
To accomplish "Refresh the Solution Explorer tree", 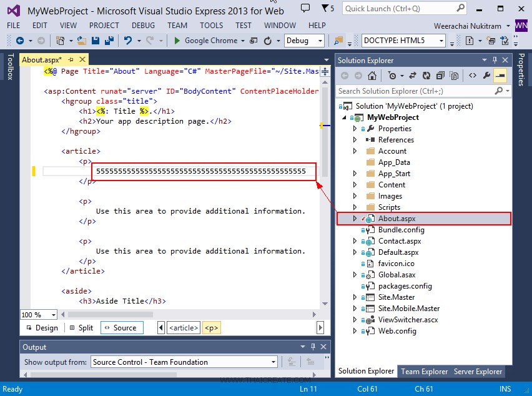I will tap(426, 76).
